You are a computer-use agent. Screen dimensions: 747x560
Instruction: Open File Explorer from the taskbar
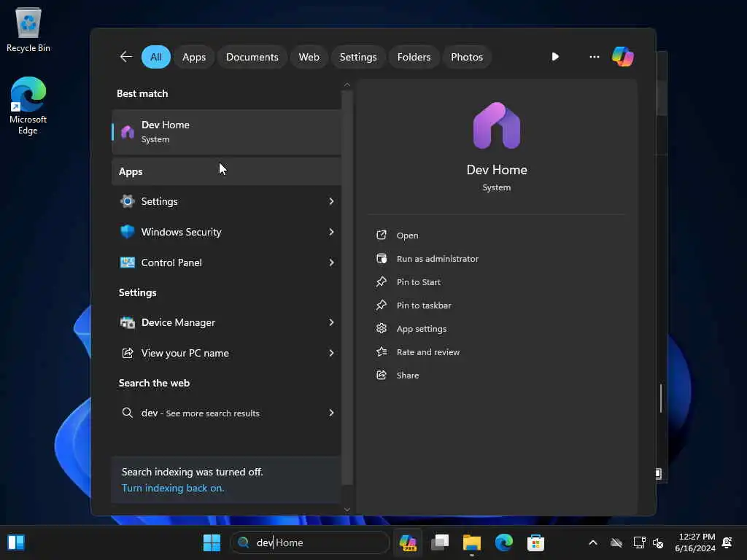pos(472,542)
